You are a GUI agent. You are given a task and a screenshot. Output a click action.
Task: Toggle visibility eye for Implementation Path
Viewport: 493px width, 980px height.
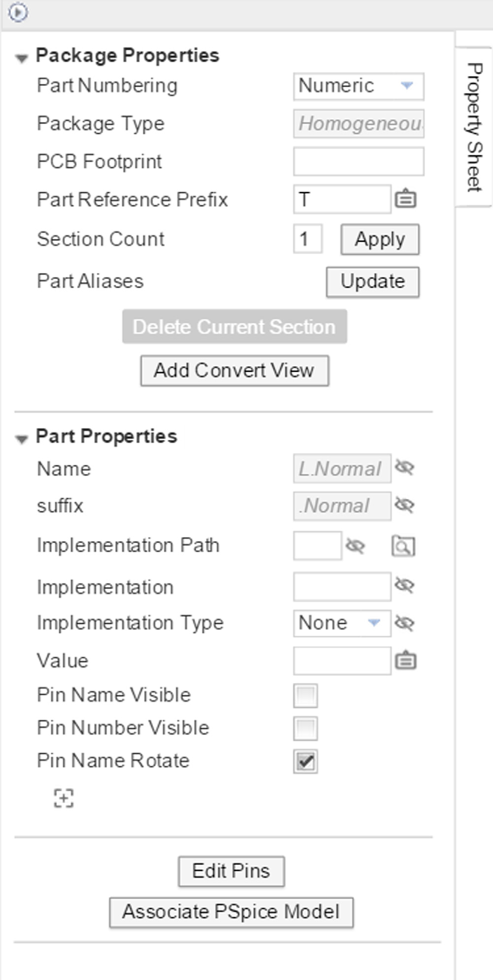tap(355, 546)
